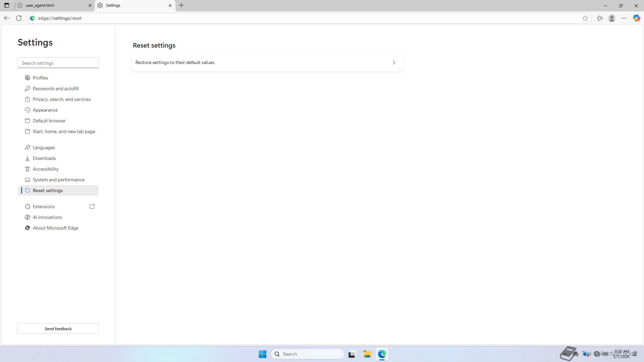
Task: Refresh the page with the reload icon
Action: pyautogui.click(x=19, y=18)
